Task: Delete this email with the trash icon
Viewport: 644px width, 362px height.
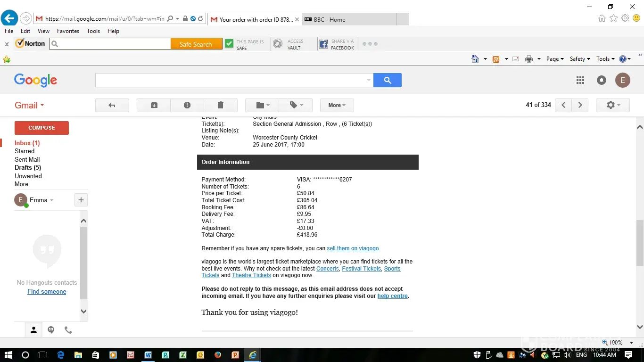Action: (220, 105)
